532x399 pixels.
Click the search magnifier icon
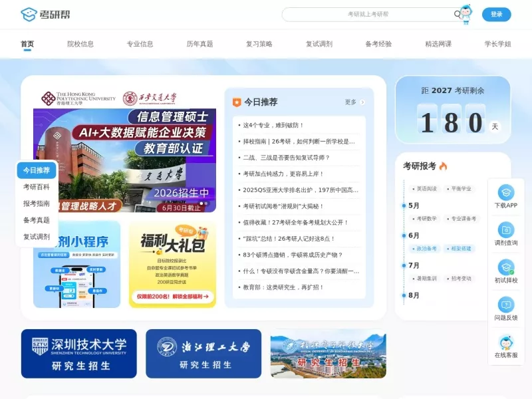click(457, 14)
